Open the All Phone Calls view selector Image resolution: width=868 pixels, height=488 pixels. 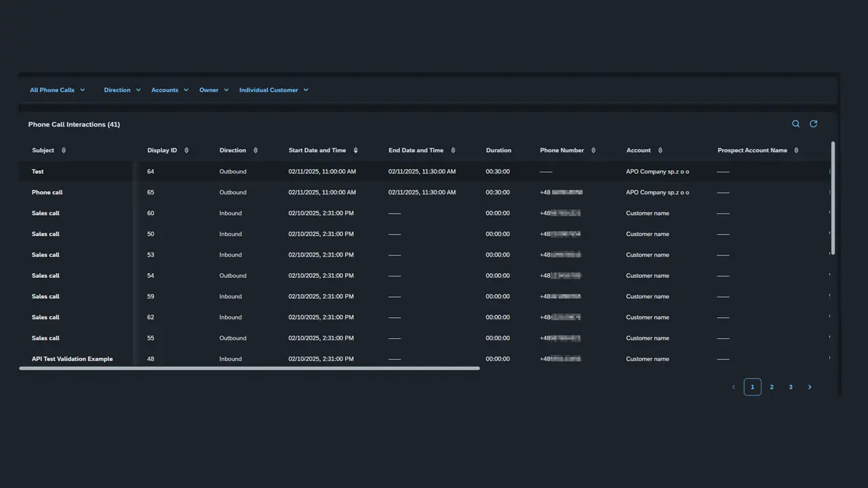coord(57,89)
